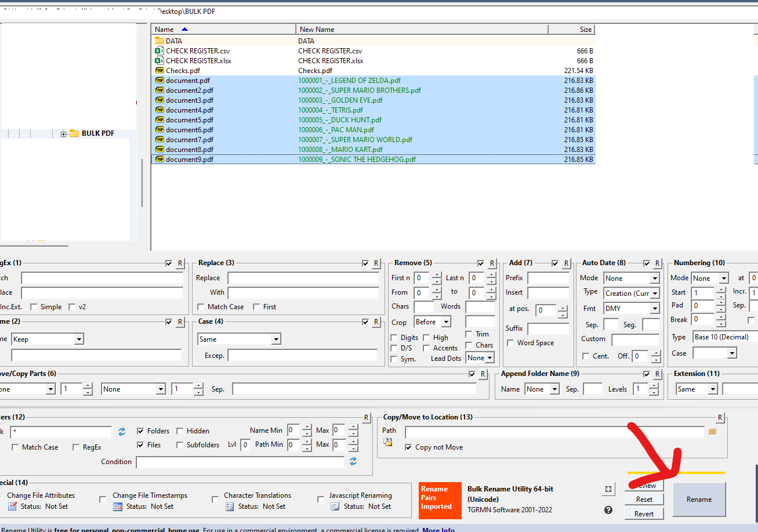The height and width of the screenshot is (532, 758).
Task: Increase Numbering Start with its up stepper
Action: (721, 289)
